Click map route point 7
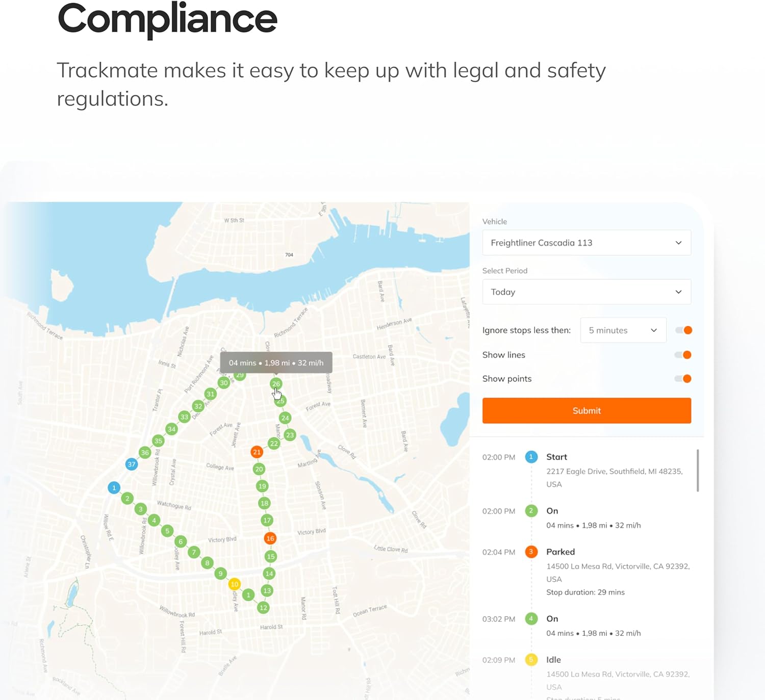Image resolution: width=765 pixels, height=700 pixels. coord(194,552)
